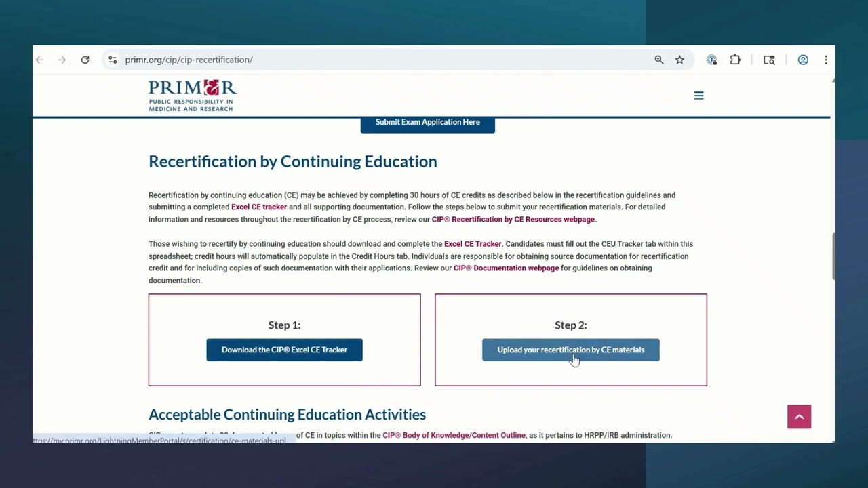Click the browser back arrow
Screen dimensions: 868x488
click(39, 60)
